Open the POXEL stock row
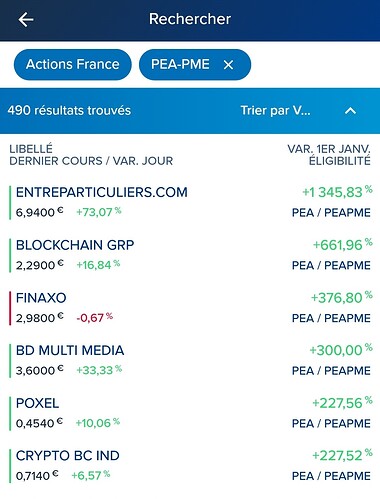This screenshot has width=380, height=499. tap(190, 413)
